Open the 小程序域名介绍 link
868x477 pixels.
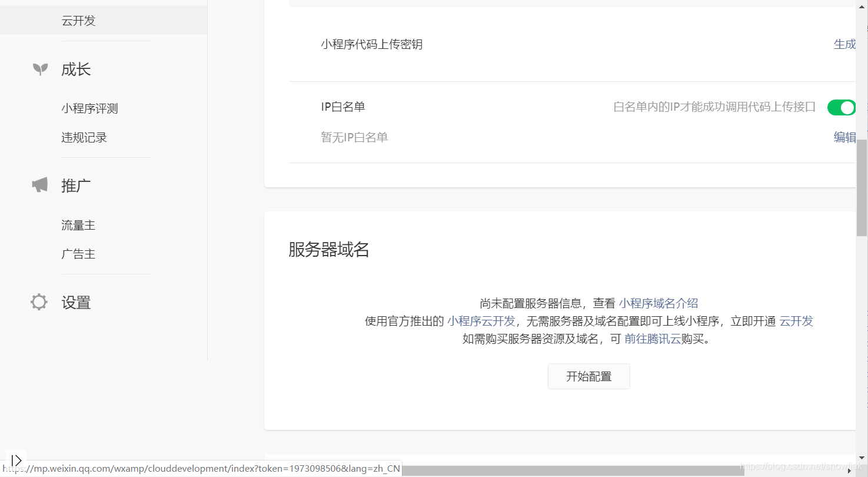coord(659,303)
